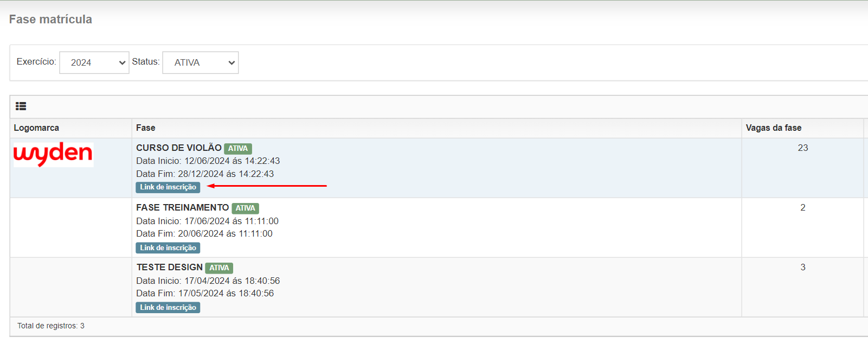Image resolution: width=868 pixels, height=343 pixels.
Task: Click the Logomarca column header
Action: click(x=36, y=128)
